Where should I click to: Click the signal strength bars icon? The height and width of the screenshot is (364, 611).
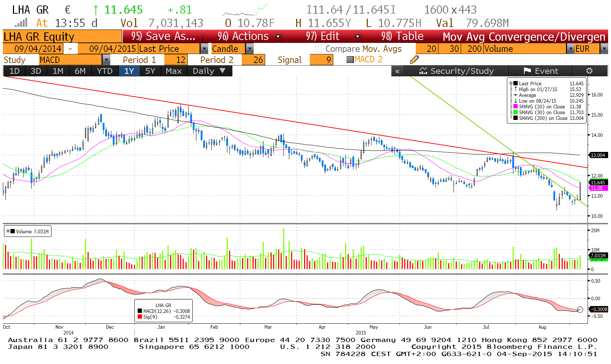(x=21, y=23)
